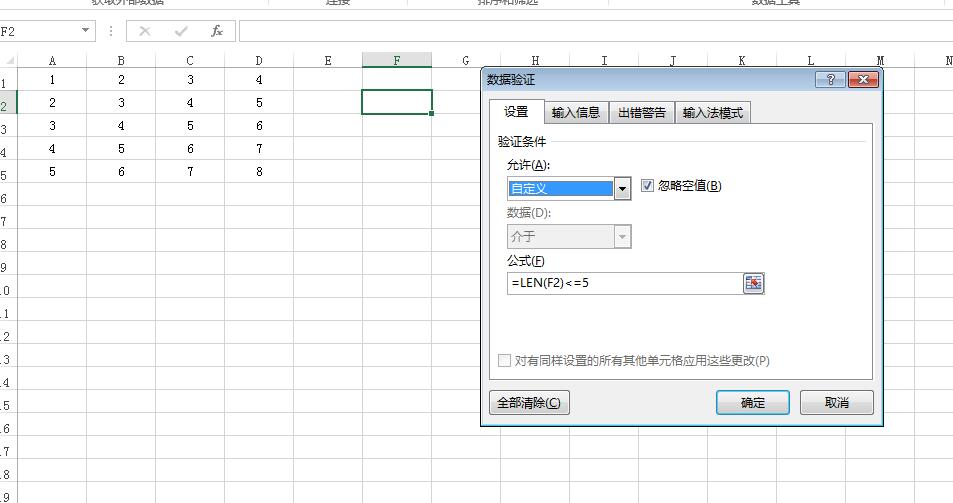Switch to the 设置 tab
The width and height of the screenshot is (953, 503).
pyautogui.click(x=517, y=112)
